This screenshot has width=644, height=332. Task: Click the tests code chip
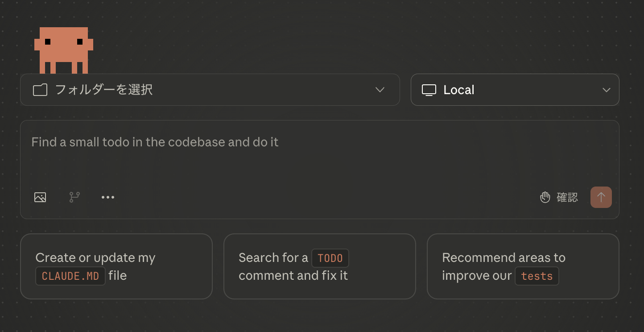[537, 276]
